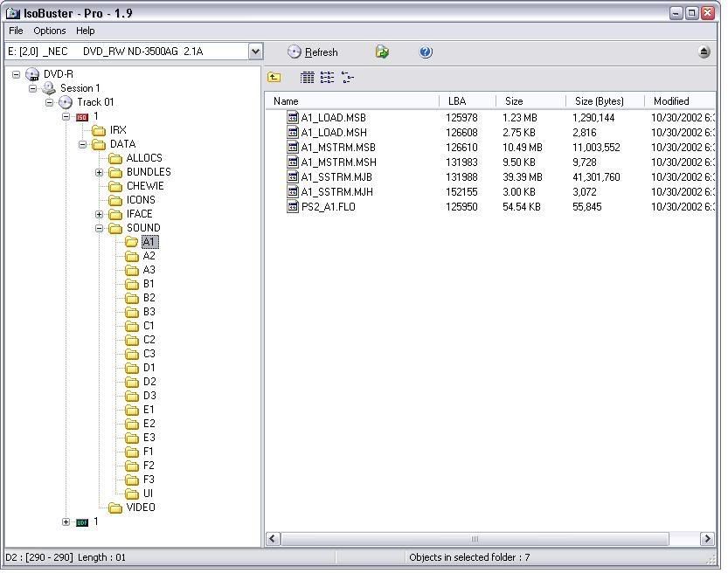Collapse the Session 1 node
This screenshot has height=580, width=728.
tap(33, 88)
